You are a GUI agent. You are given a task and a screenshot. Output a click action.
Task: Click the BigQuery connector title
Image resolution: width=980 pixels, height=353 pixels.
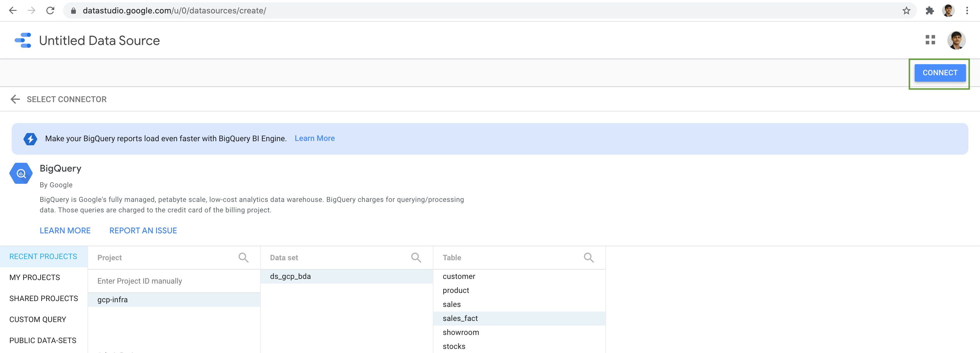(60, 169)
